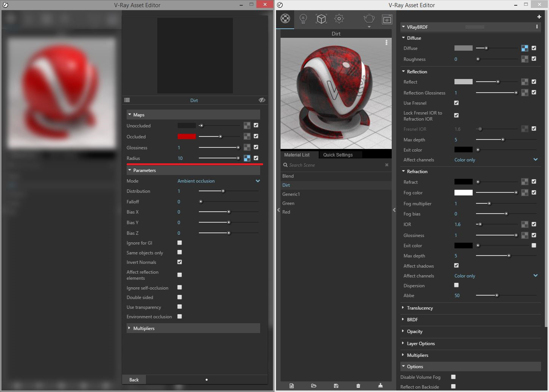This screenshot has height=392, width=549.
Task: Click the purge broom icon
Action: (380, 385)
